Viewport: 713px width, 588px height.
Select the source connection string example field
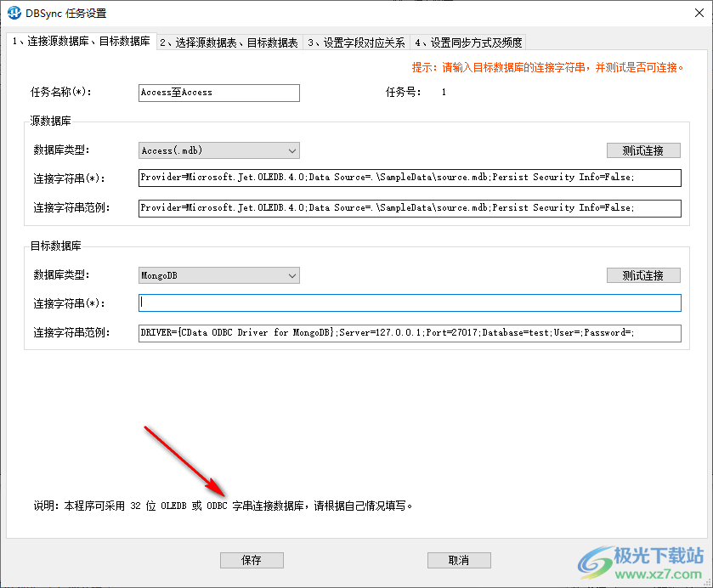pyautogui.click(x=410, y=208)
